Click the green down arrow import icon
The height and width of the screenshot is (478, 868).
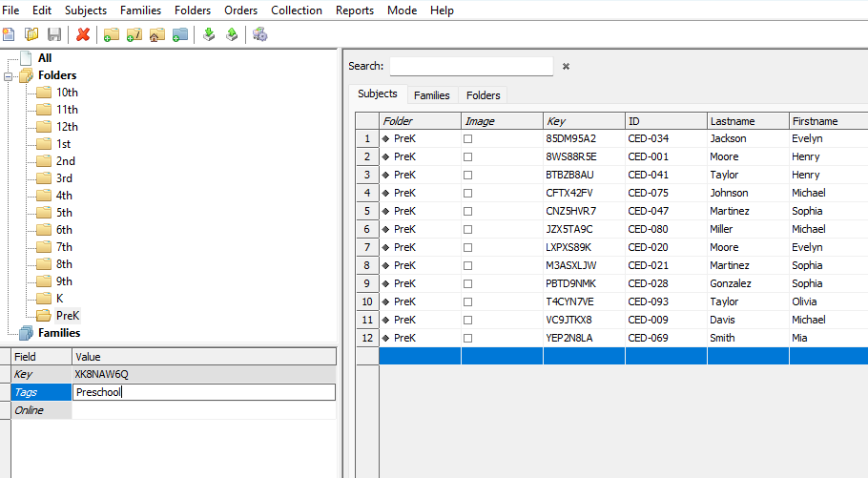(x=209, y=34)
